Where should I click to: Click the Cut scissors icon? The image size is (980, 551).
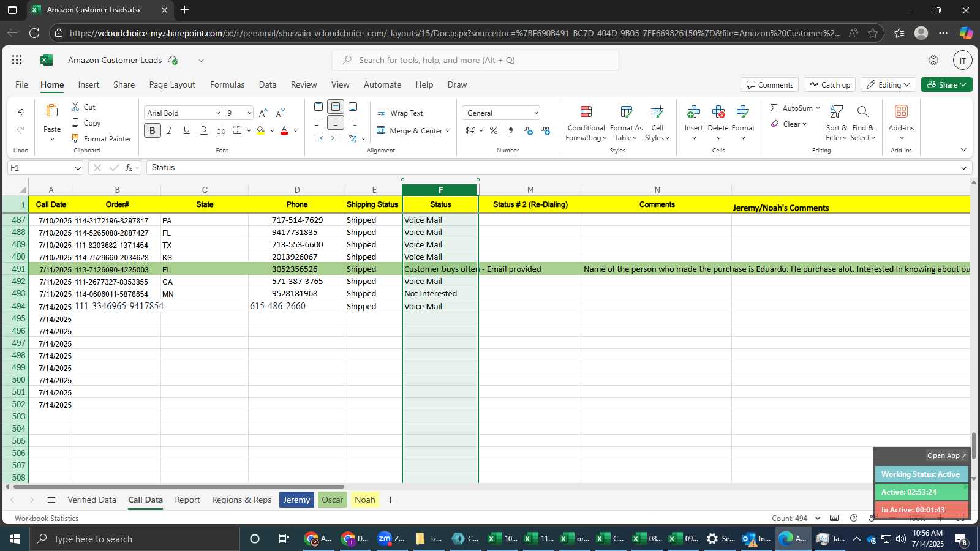[x=76, y=107]
